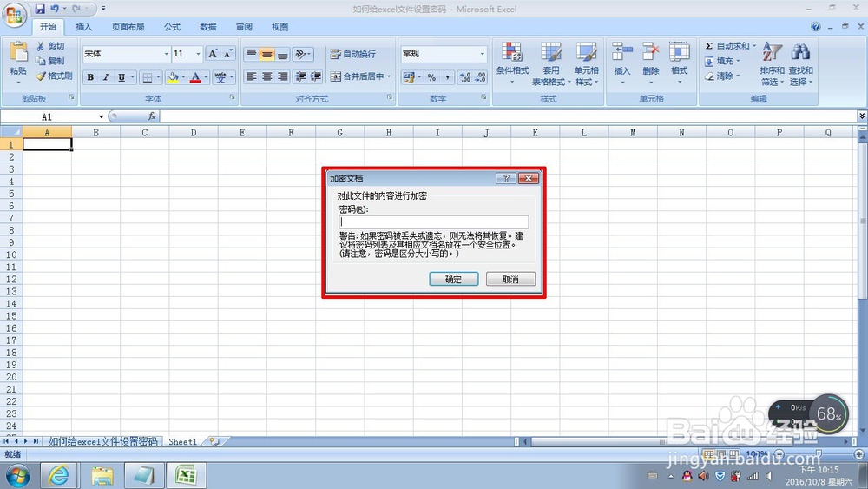Click the Copy (复制) command
The image size is (868, 489).
click(50, 61)
